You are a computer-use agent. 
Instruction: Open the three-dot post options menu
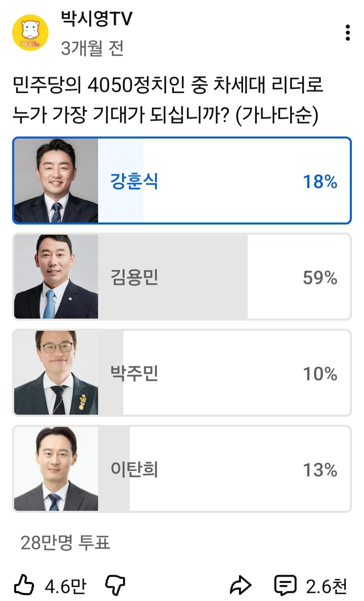tap(347, 33)
